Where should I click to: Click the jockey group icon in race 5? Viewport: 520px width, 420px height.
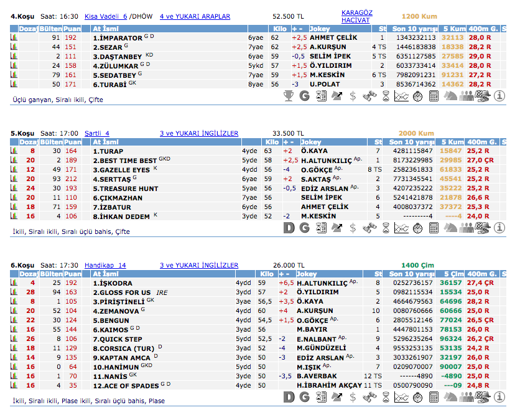(467, 228)
